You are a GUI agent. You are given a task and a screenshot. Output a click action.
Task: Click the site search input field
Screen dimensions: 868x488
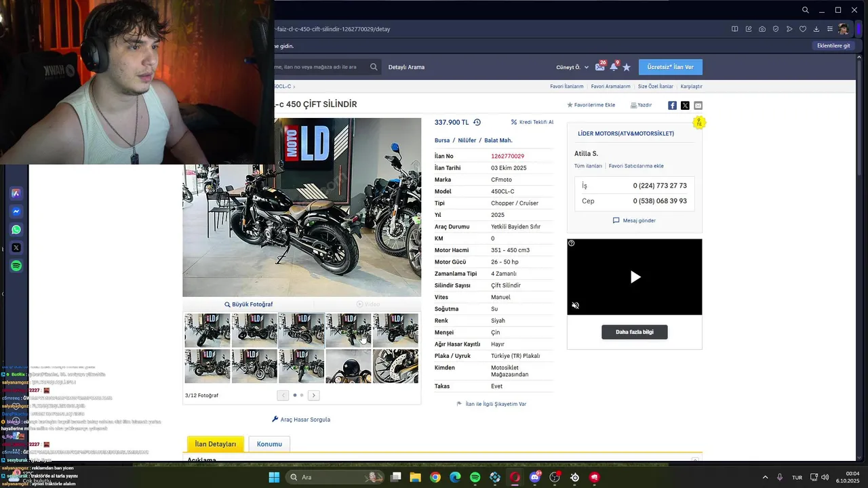(320, 67)
